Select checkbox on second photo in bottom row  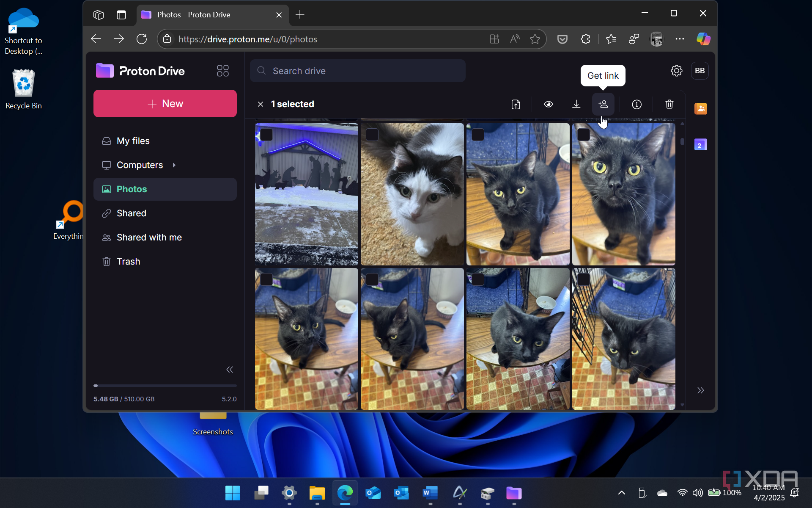(372, 279)
